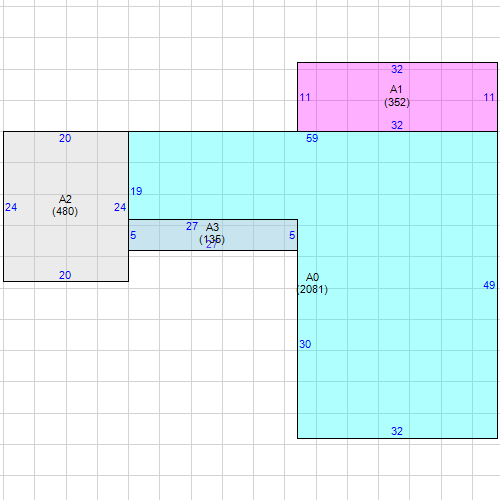Viewport: 500px width, 500px height.
Task: Click the (480) area value
Action: [65, 211]
